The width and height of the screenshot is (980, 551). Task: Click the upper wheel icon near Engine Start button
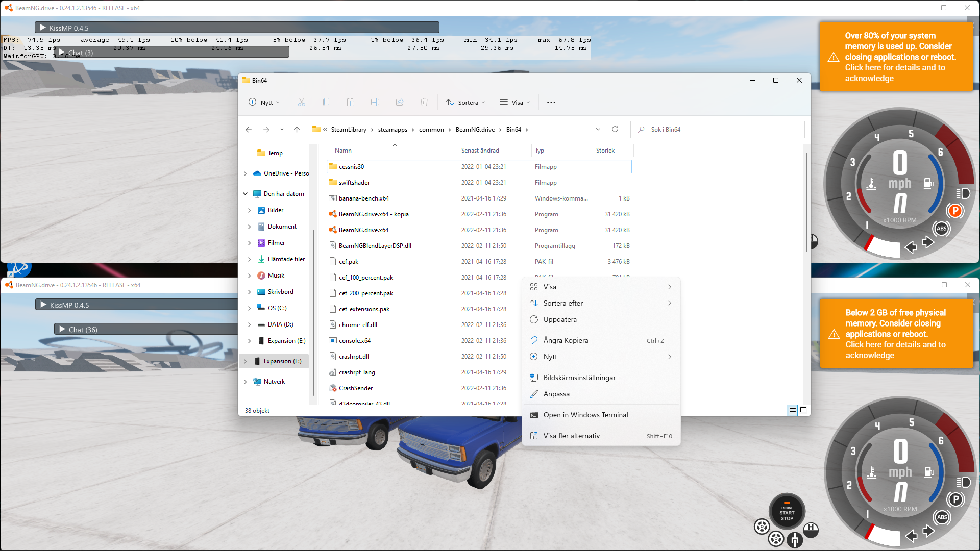click(762, 526)
